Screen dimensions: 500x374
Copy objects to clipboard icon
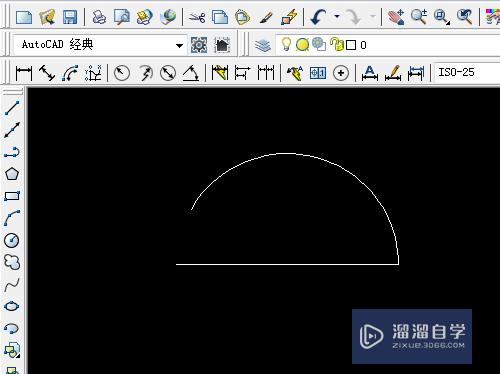point(220,17)
